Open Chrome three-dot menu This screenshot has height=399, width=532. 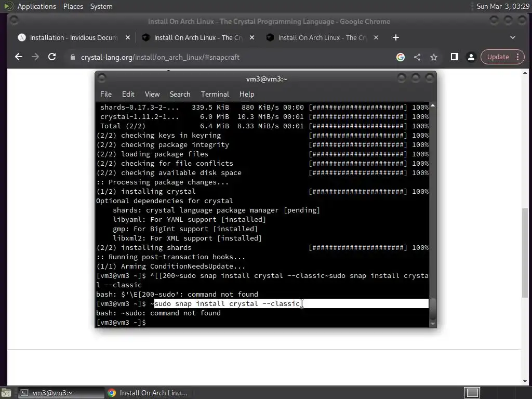coord(518,57)
